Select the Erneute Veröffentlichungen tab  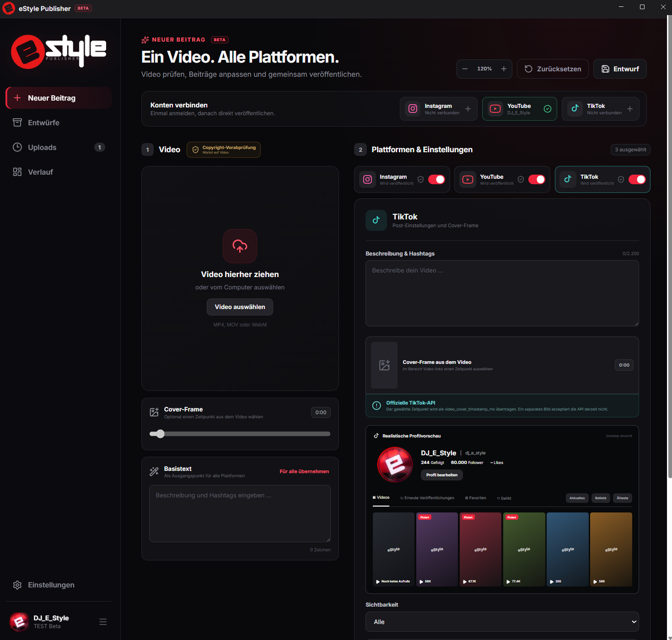click(427, 498)
